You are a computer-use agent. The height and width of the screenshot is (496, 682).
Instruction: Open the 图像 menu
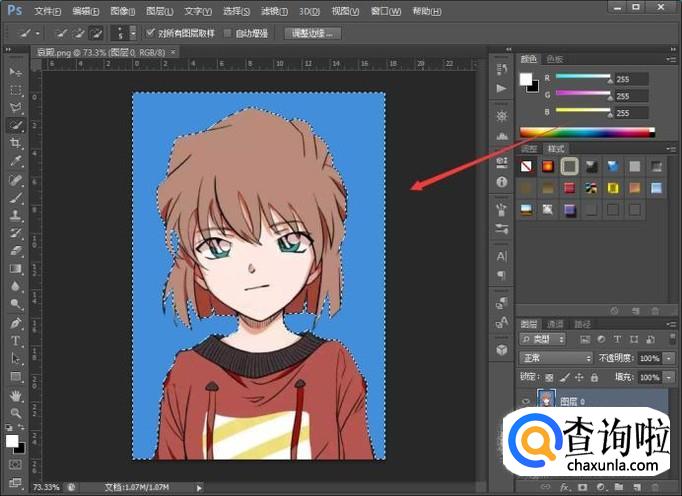tap(123, 11)
